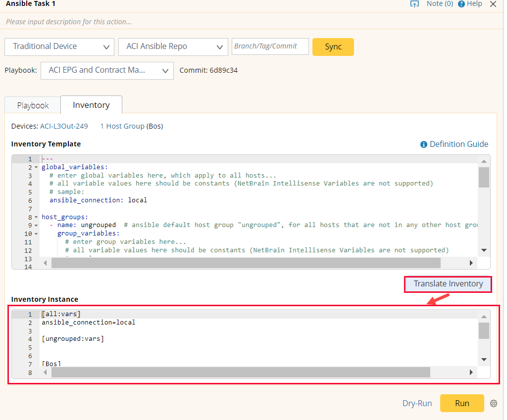Open the Note (0) link
507x420 pixels.
tap(440, 4)
